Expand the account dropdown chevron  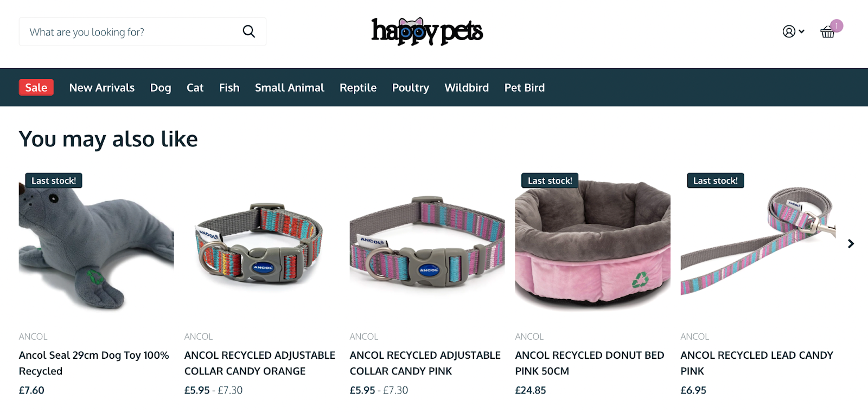click(801, 31)
